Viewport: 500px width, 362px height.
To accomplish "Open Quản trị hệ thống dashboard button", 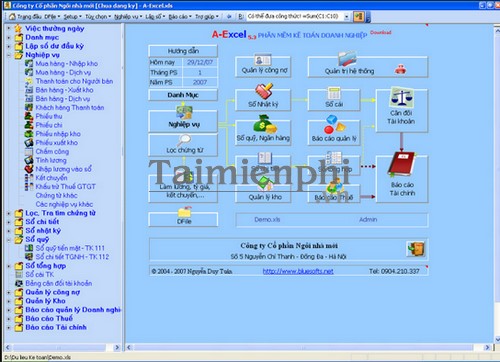I will pos(368,67).
